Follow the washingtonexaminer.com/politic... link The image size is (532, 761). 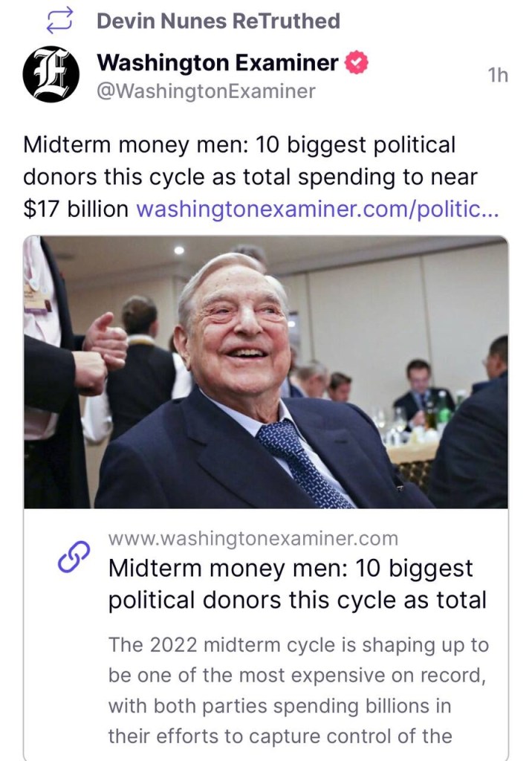[x=318, y=210]
